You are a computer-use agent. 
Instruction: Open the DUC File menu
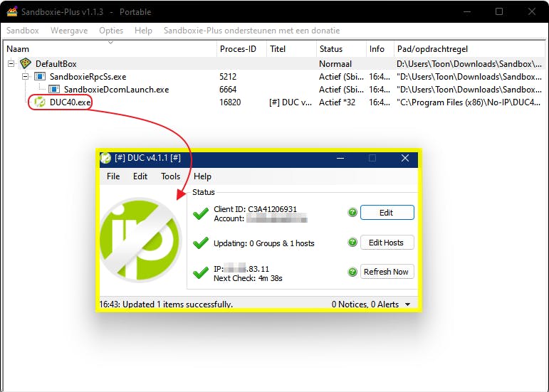113,176
